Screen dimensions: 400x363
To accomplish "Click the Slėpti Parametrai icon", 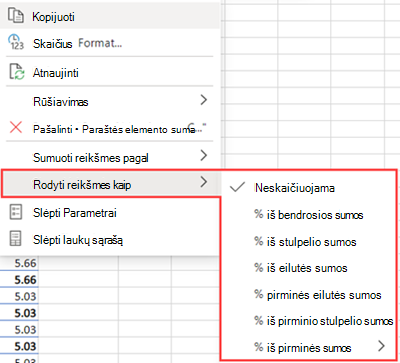I will coord(16,212).
